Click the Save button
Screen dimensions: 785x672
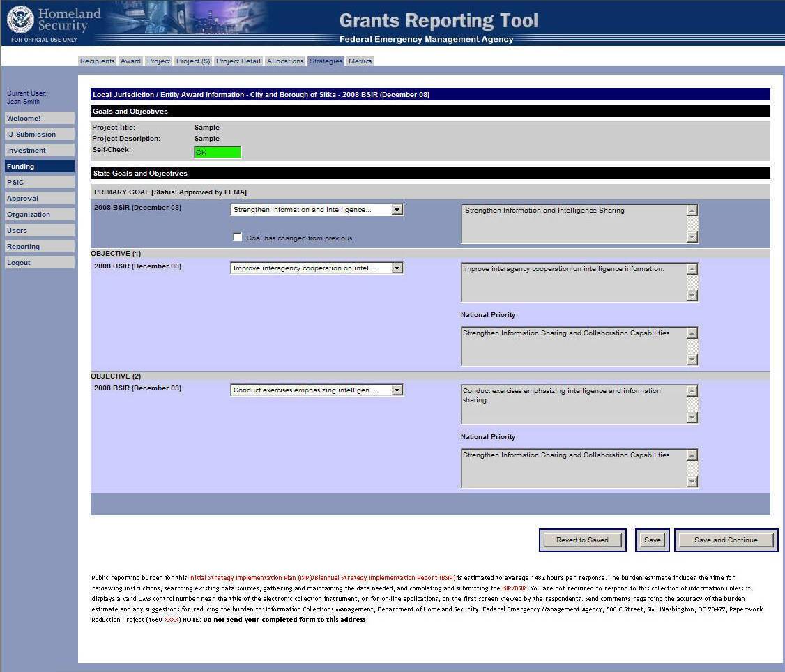pyautogui.click(x=652, y=540)
